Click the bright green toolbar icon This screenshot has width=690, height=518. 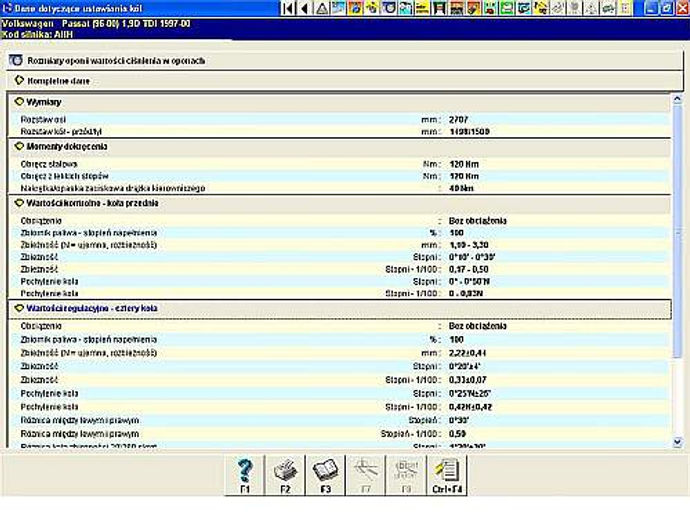click(x=506, y=8)
